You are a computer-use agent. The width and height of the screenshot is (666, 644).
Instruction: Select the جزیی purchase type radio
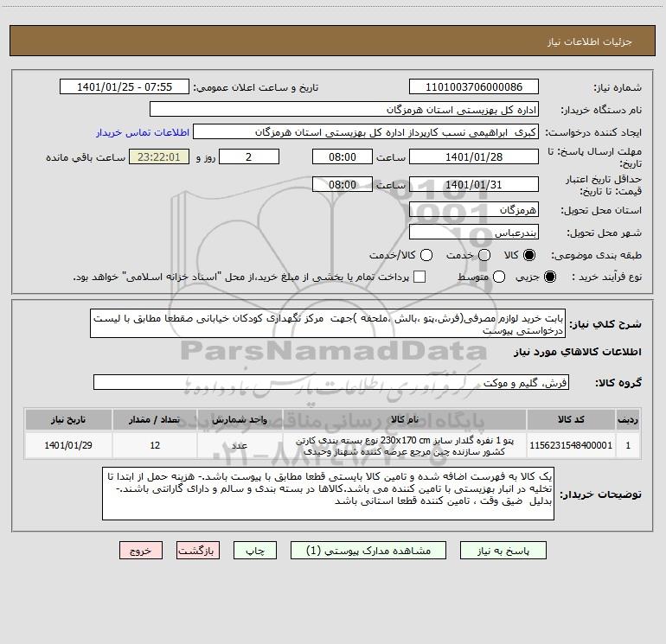click(x=550, y=277)
